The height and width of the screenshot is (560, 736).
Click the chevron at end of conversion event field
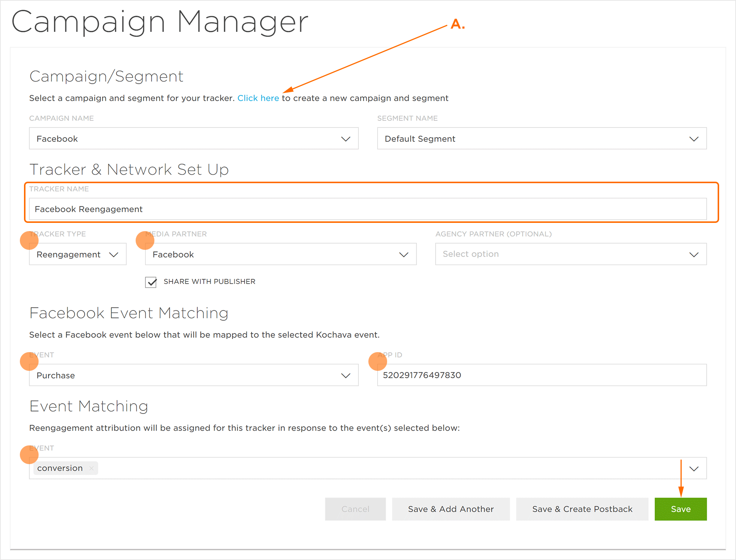[x=694, y=469]
